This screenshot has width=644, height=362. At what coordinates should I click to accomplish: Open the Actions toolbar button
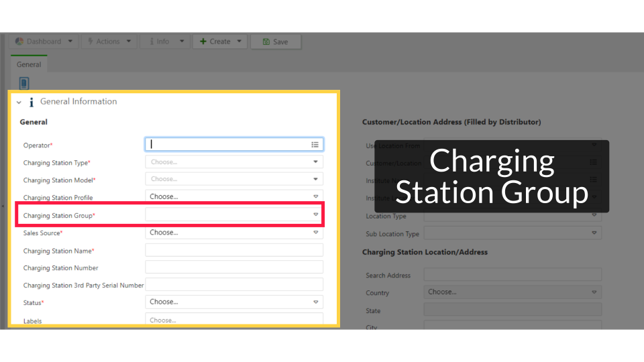tap(109, 42)
